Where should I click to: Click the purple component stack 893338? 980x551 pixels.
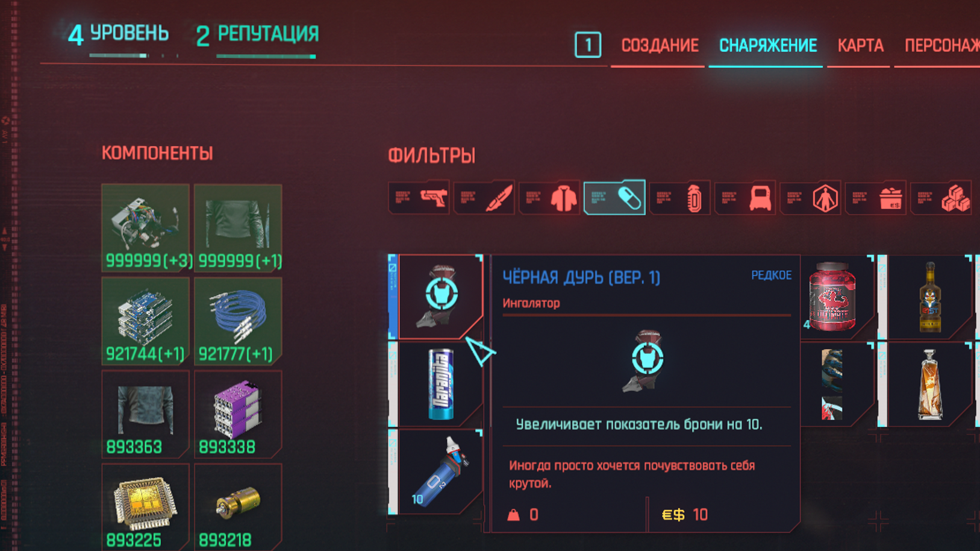coord(238,415)
